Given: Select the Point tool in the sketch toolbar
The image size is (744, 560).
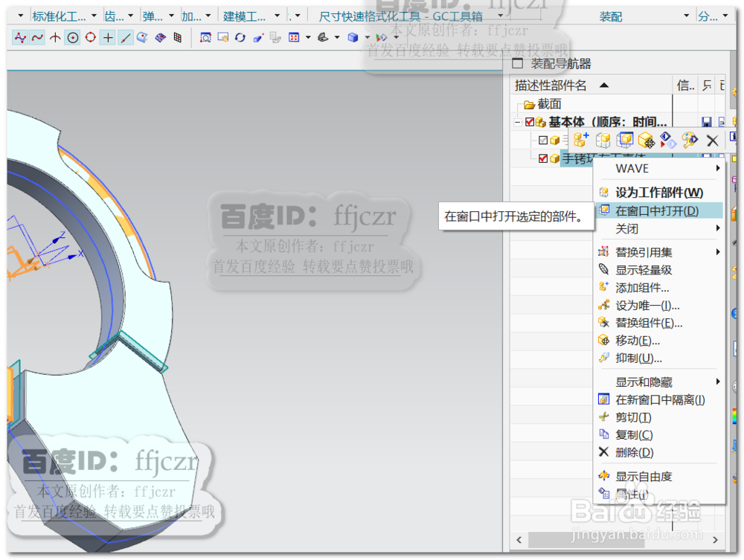Looking at the screenshot, I should click(108, 37).
